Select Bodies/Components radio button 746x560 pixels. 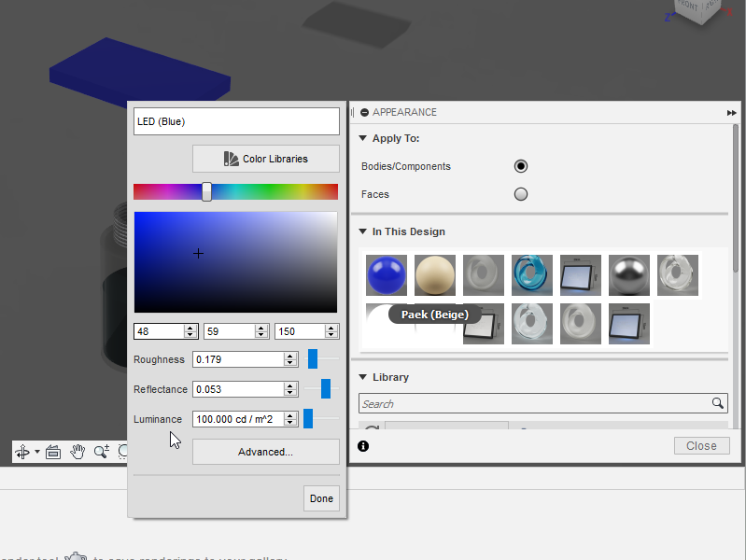point(521,166)
